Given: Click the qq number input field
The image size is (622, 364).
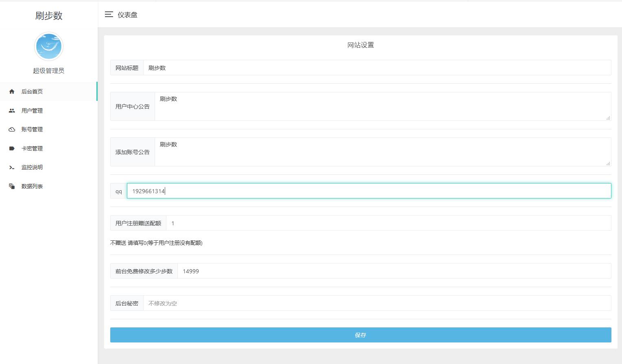Looking at the screenshot, I should coord(369,191).
